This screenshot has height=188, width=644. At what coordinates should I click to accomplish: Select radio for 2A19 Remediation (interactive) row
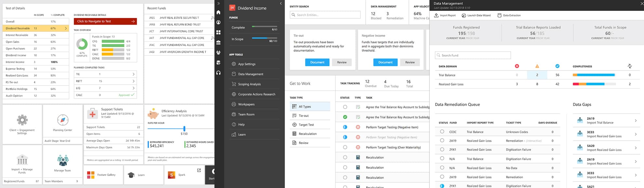[x=442, y=140]
